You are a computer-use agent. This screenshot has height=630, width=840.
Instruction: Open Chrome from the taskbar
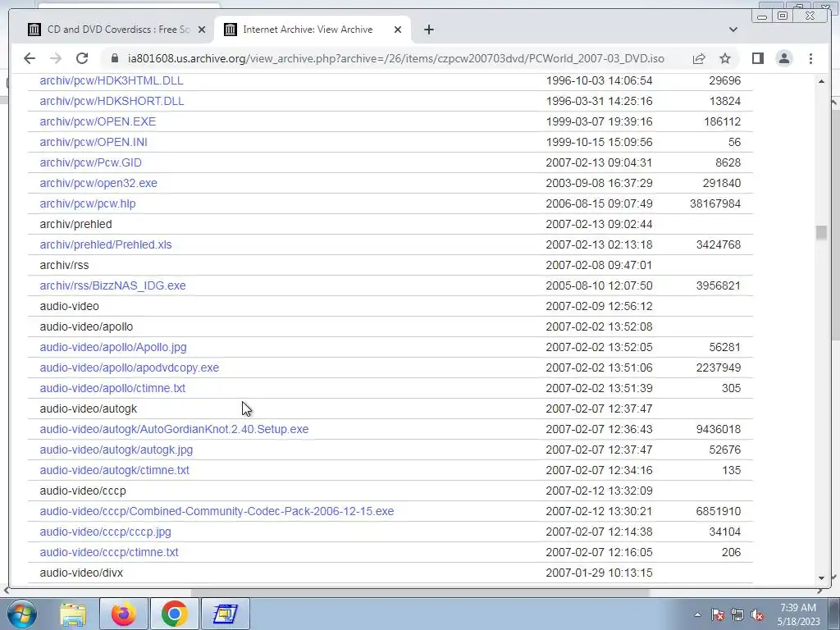(x=174, y=614)
